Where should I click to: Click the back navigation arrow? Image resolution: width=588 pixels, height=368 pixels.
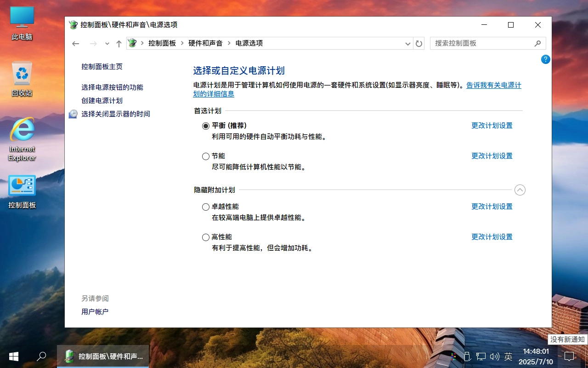coord(75,43)
